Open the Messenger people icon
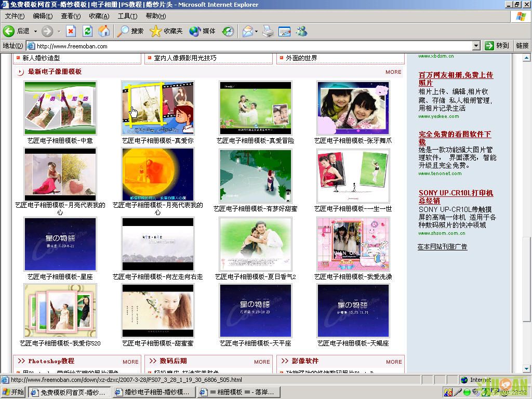Image resolution: width=532 pixels, height=399 pixels. click(x=301, y=31)
